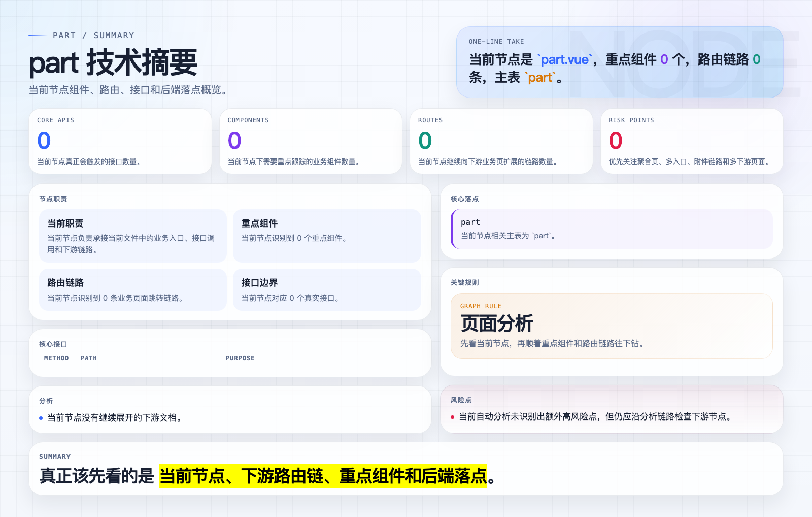812x517 pixels.
Task: Click the PURPOSE column header
Action: (240, 358)
